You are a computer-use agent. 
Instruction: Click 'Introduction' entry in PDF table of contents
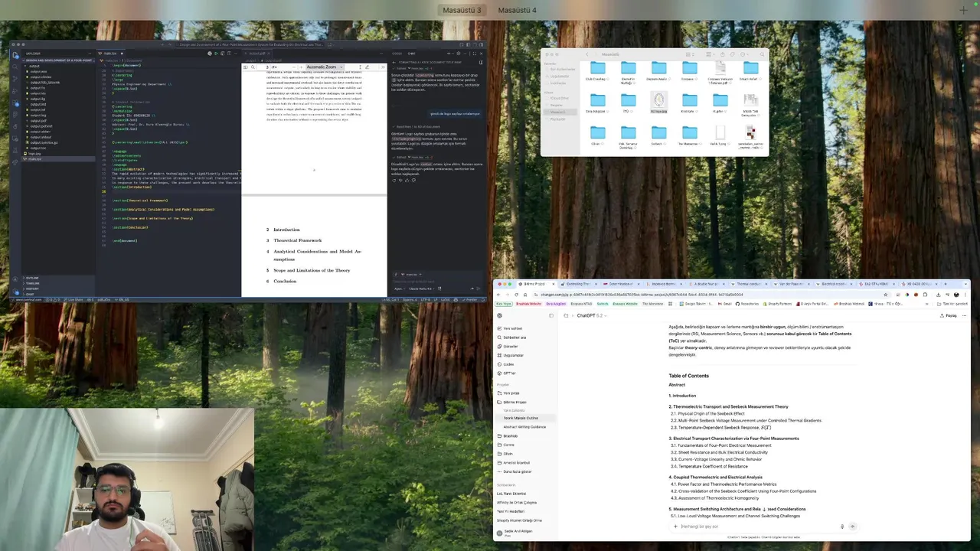286,230
